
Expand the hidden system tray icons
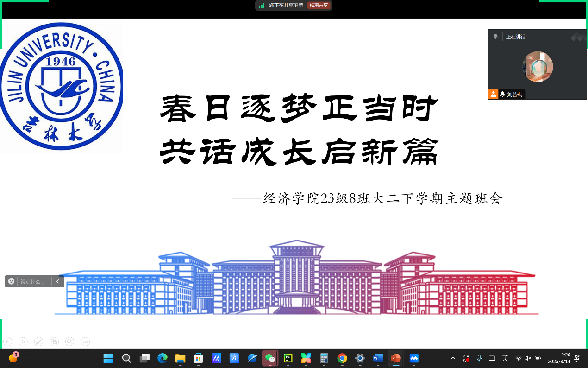tap(453, 358)
